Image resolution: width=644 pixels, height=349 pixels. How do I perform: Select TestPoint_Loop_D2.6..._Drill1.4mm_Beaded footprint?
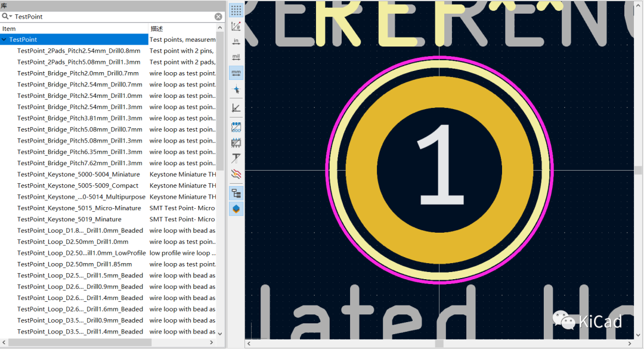80,298
